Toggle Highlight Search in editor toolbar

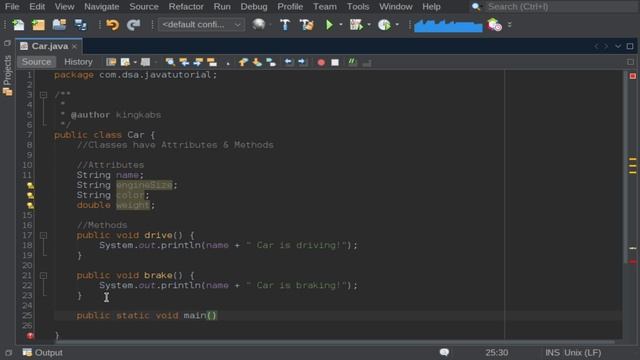coord(212,62)
